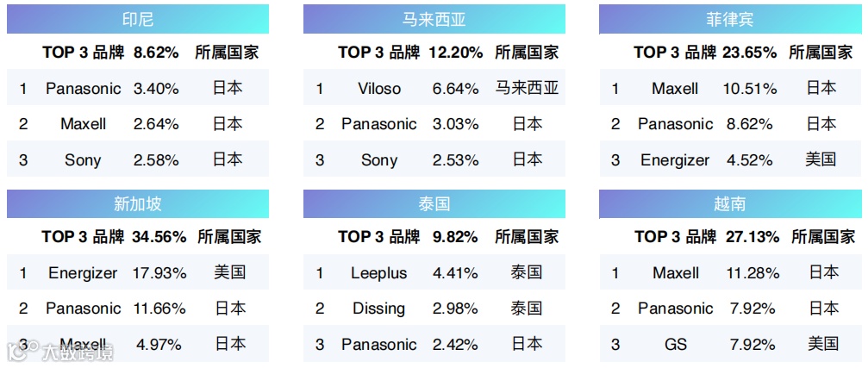The height and width of the screenshot is (368, 868).
Task: Select the 10.51% Maxell value
Action: (x=750, y=89)
